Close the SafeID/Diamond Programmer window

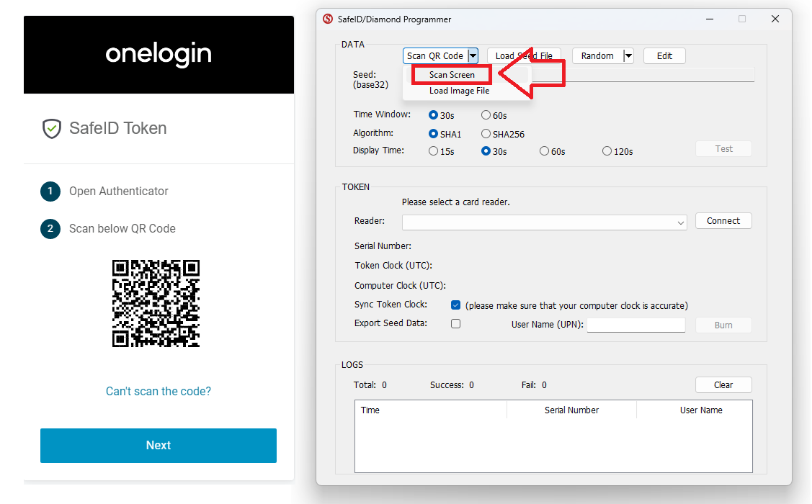tap(775, 19)
